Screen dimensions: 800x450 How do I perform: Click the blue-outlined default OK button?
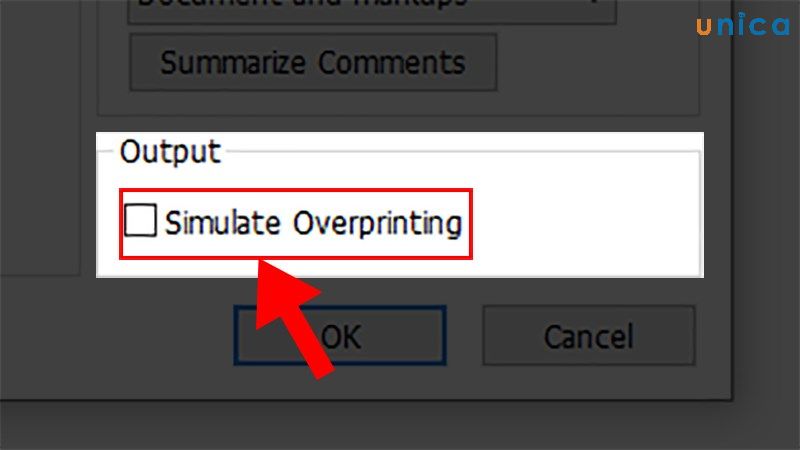click(x=340, y=335)
